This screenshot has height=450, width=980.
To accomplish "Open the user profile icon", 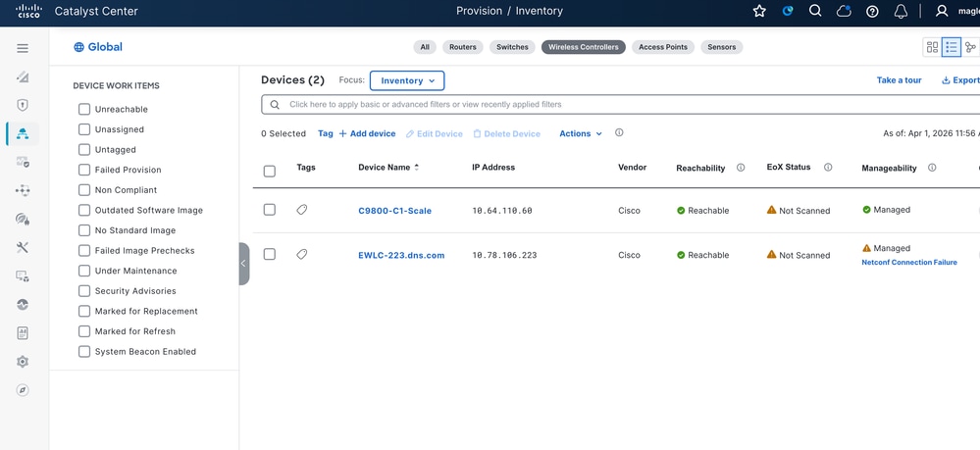I will (941, 11).
